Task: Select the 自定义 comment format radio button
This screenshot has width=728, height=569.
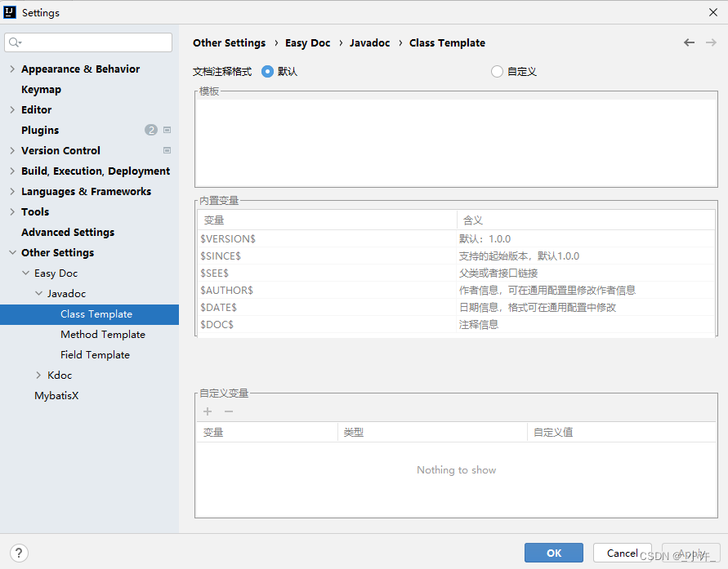Action: (497, 71)
